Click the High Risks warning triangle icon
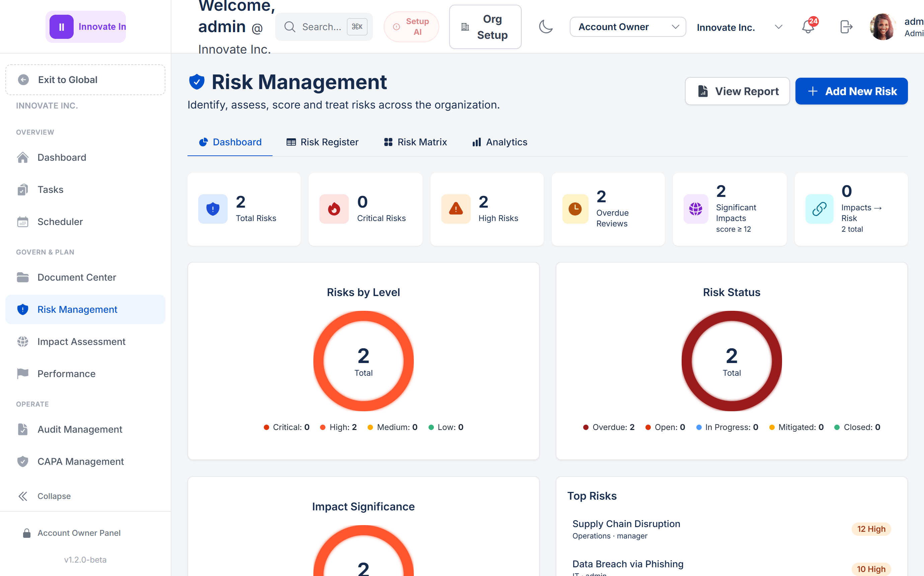The width and height of the screenshot is (924, 576). coord(456,209)
